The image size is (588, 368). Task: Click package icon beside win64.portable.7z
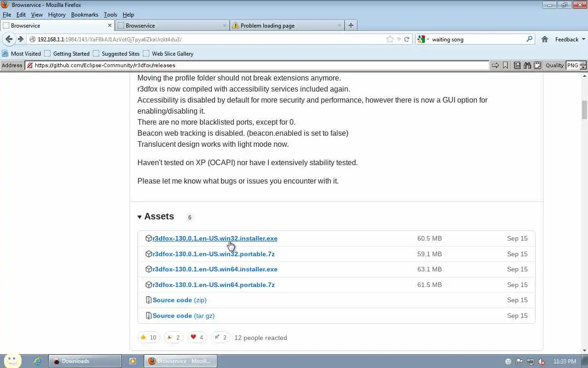pyautogui.click(x=148, y=285)
